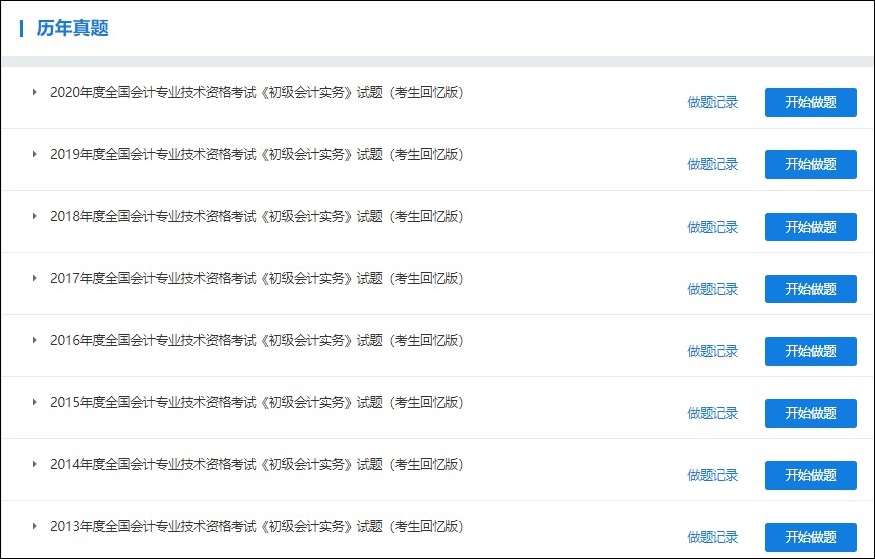Select the 2019年度全国会计专业技术资格考试 title text
Image resolution: width=875 pixels, height=559 pixels.
click(257, 154)
